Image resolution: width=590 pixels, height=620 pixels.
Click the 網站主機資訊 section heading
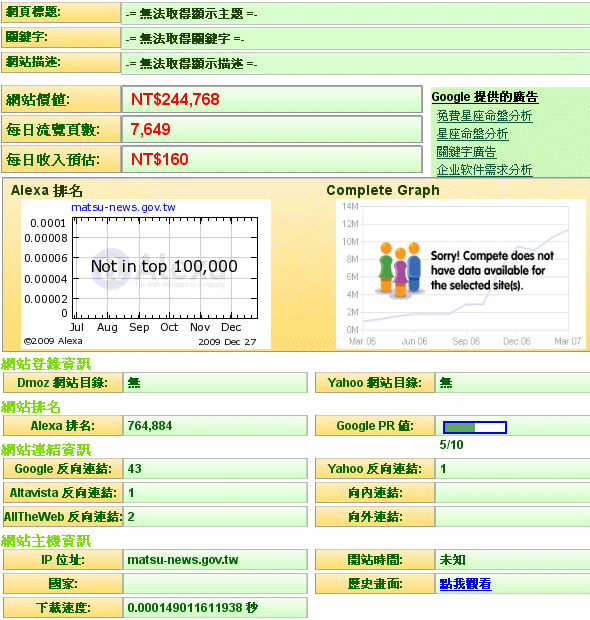[46, 541]
